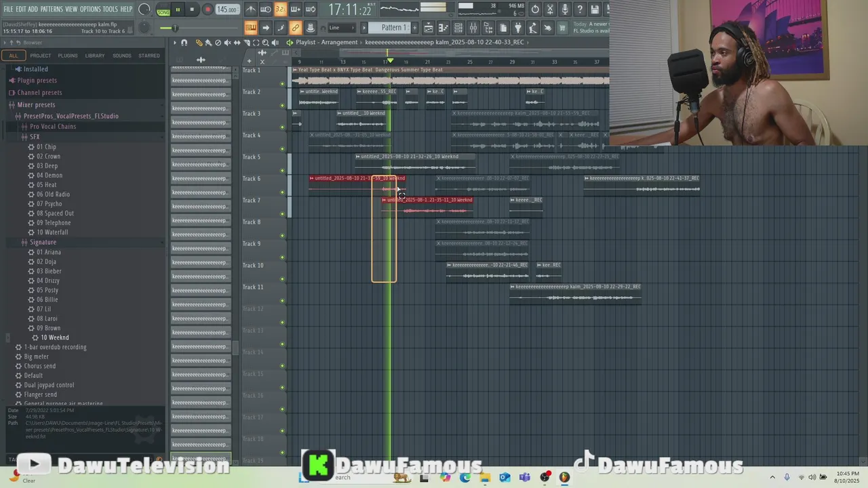The image size is (868, 488).
Task: Switch to the STARRED browser tab
Action: point(149,56)
